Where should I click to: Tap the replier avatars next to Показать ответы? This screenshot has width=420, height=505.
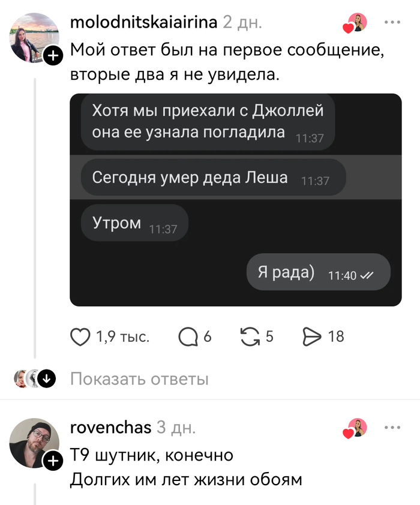click(x=27, y=378)
